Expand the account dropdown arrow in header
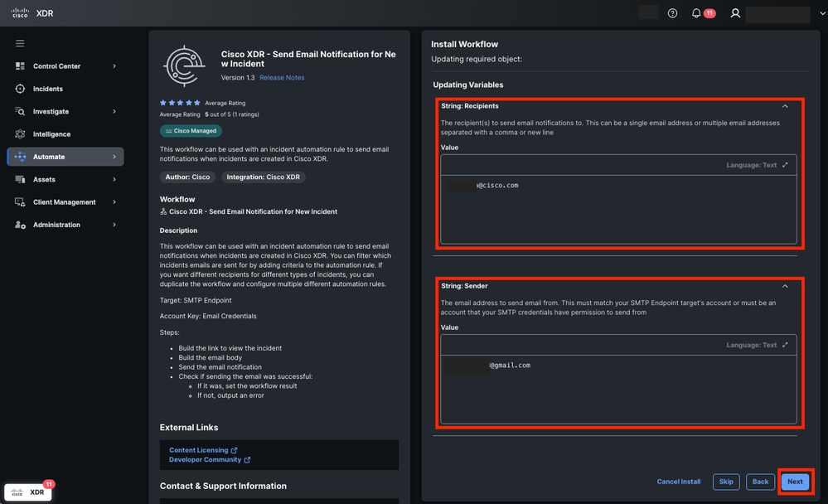The width and height of the screenshot is (828, 504). coord(822,14)
